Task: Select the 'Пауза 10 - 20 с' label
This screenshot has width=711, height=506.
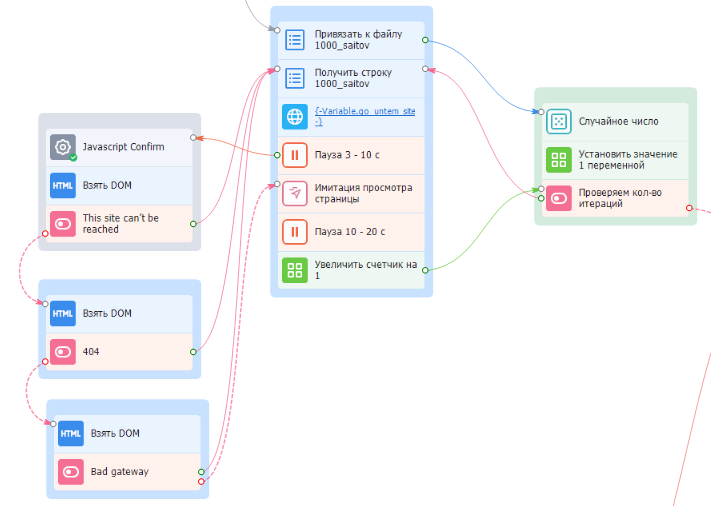Action: (x=350, y=232)
